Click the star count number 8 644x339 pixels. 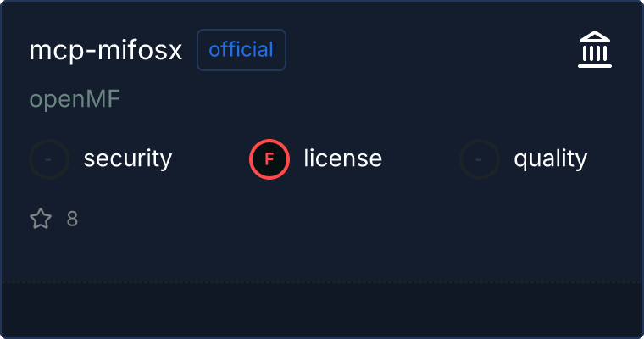72,220
